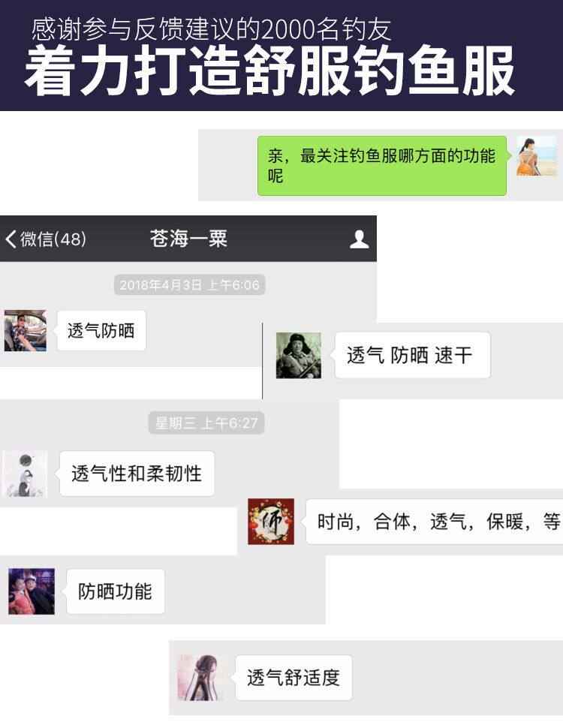Tap the chat title 苍海一粟
Screen dimensions: 563x728
pos(188,239)
